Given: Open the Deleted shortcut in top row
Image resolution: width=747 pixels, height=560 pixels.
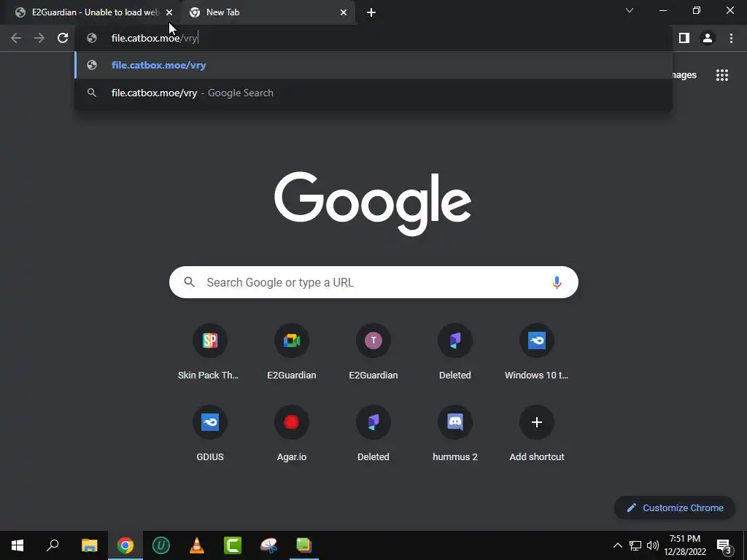Looking at the screenshot, I should [455, 352].
